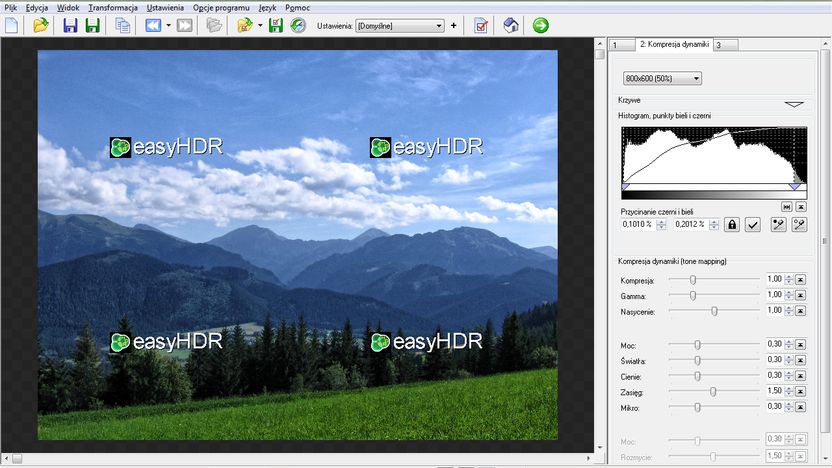
Task: Select the 2: Kompresja dynamiki tab
Action: click(674, 45)
